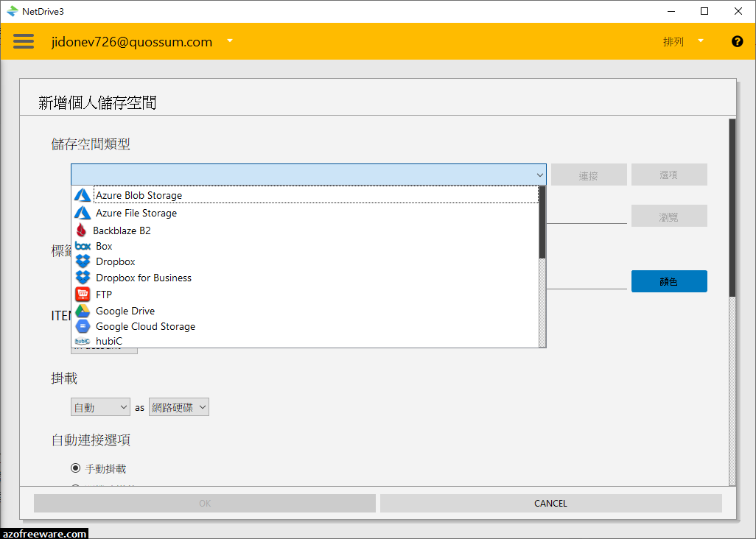Minimize the NetDrive3 window
This screenshot has height=539, width=756.
[671, 11]
